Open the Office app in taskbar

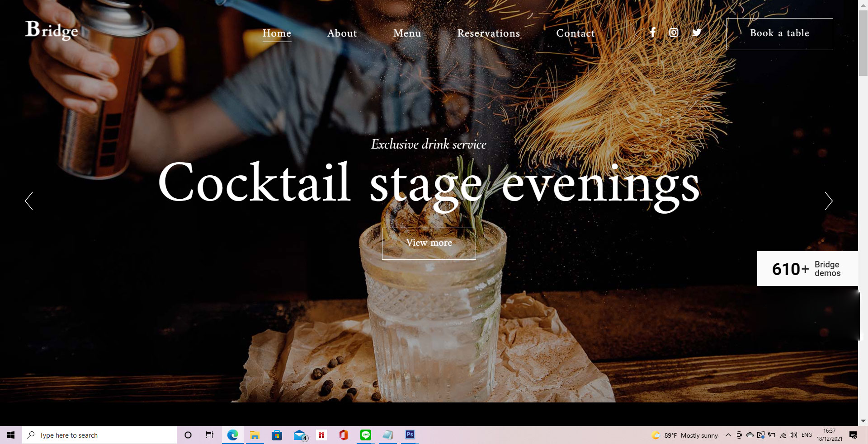(344, 435)
